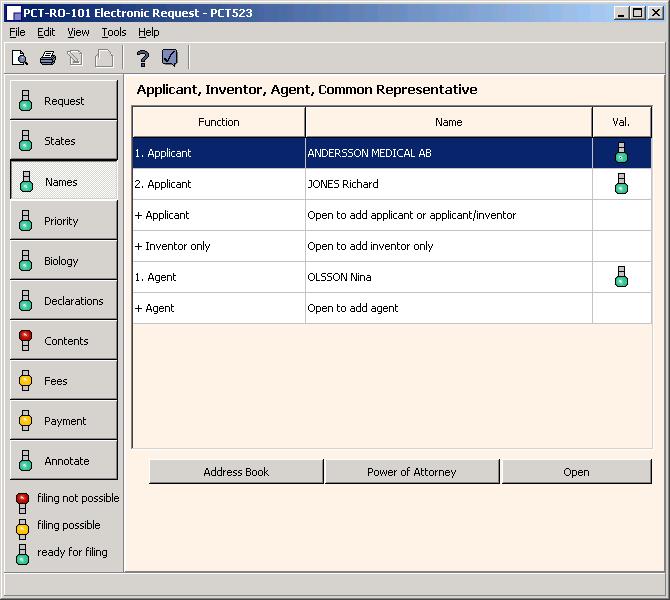670x600 pixels.
Task: Click the red 'filing not possible' legend icon
Action: (x=22, y=503)
